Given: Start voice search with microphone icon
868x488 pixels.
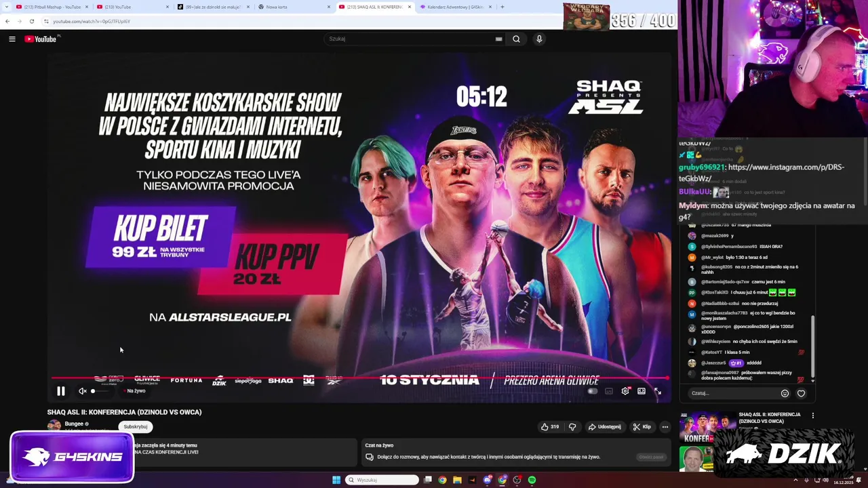Looking at the screenshot, I should pyautogui.click(x=539, y=39).
